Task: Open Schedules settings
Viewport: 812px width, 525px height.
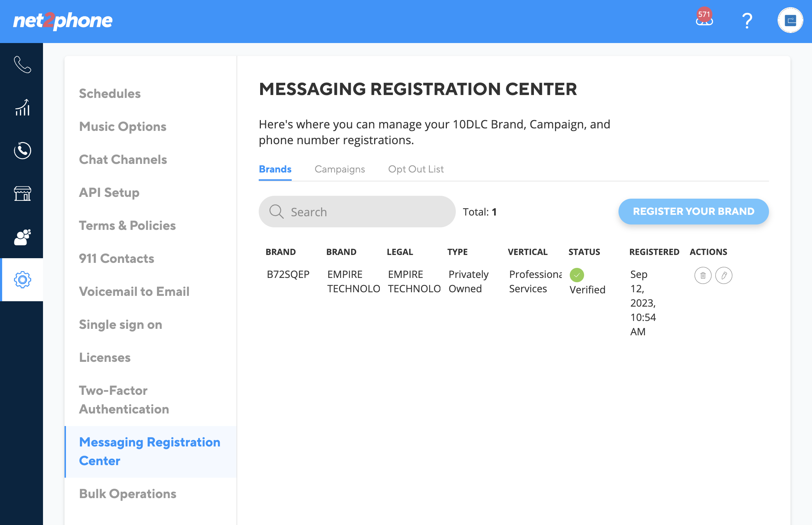Action: click(110, 94)
